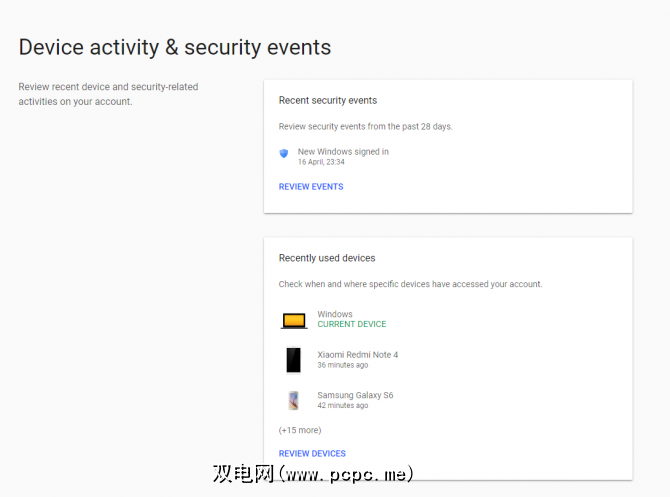Select the Xiaomi Redmi Note 4 entry

tap(357, 355)
